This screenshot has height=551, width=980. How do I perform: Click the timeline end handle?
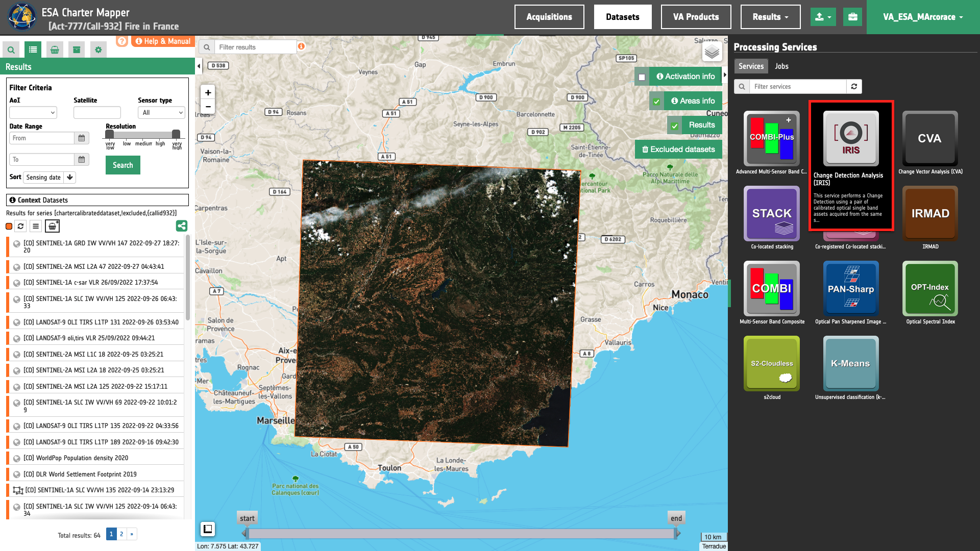[677, 533]
